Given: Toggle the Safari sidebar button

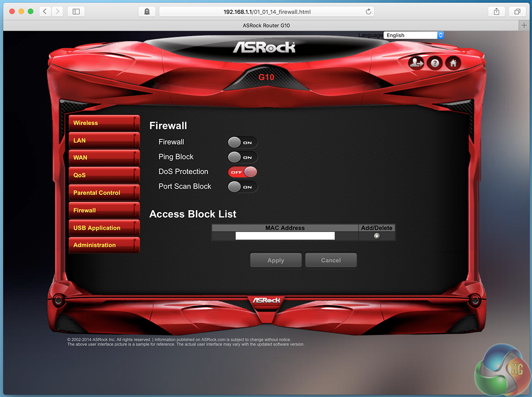Looking at the screenshot, I should pyautogui.click(x=76, y=12).
